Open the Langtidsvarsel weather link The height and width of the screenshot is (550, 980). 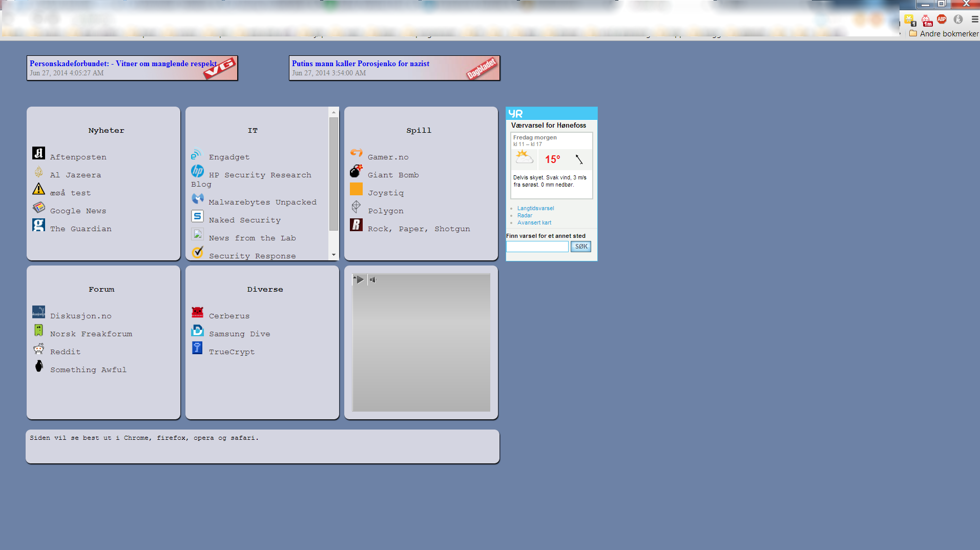click(x=536, y=208)
